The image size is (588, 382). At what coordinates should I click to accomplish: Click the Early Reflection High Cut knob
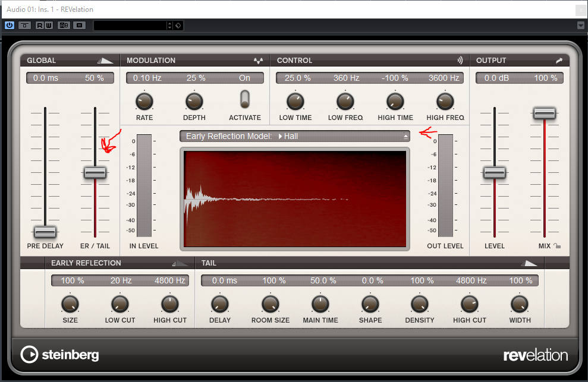[x=170, y=304]
